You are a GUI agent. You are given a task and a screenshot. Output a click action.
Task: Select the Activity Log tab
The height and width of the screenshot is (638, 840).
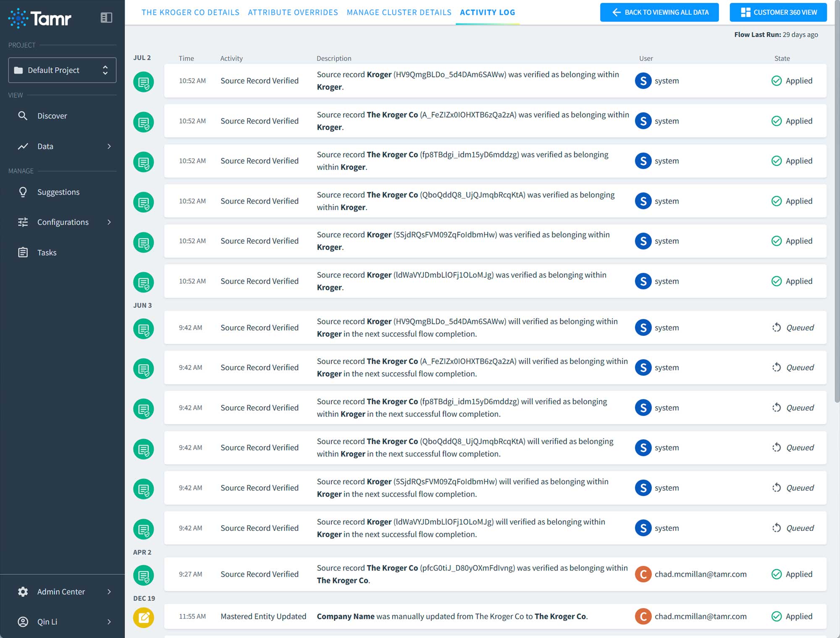click(487, 12)
